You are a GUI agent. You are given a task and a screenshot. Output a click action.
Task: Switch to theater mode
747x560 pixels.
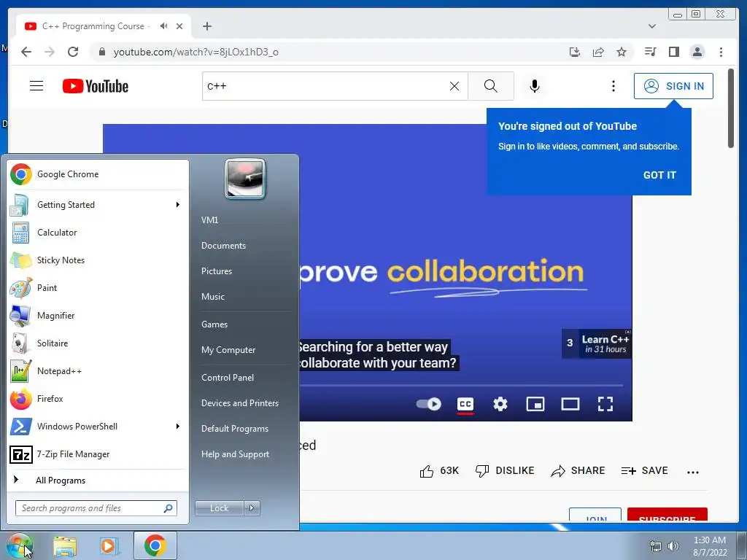point(570,404)
